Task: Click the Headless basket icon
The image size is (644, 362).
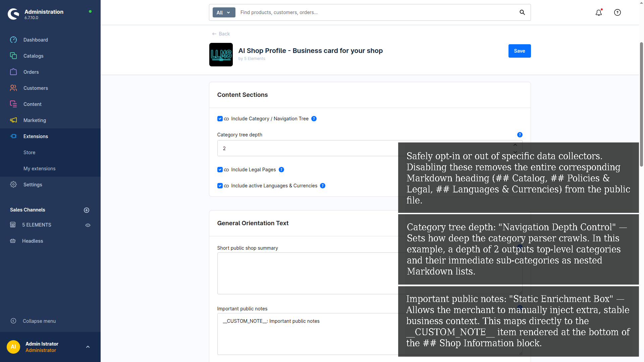Action: click(13, 241)
